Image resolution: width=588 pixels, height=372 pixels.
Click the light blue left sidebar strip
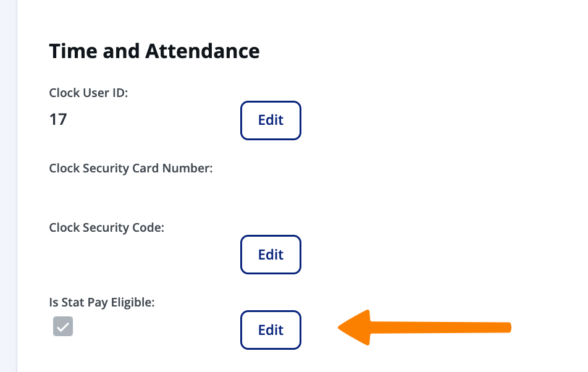[x=8, y=185]
